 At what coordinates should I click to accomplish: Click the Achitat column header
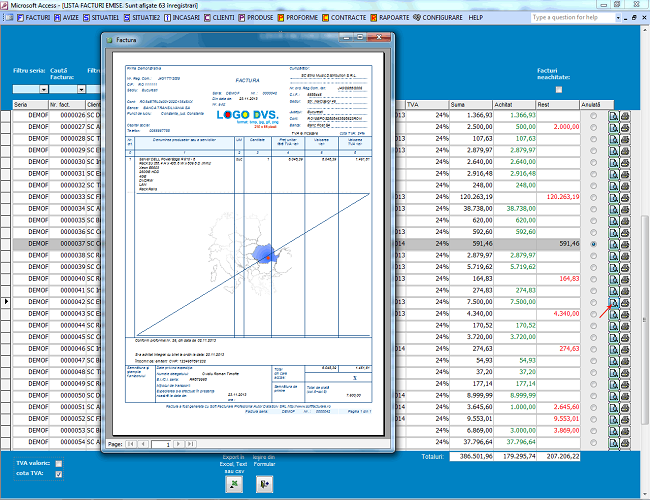pyautogui.click(x=514, y=104)
